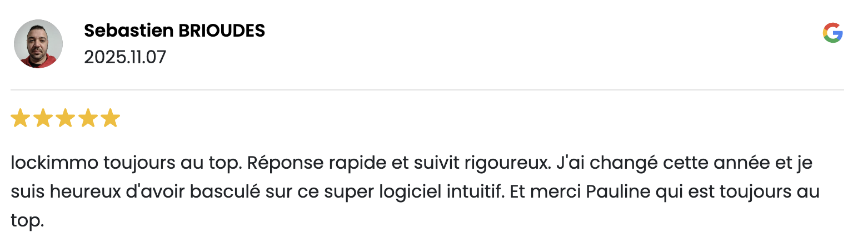Click the first gold rating star
Image resolution: width=868 pixels, height=242 pixels.
tap(20, 118)
